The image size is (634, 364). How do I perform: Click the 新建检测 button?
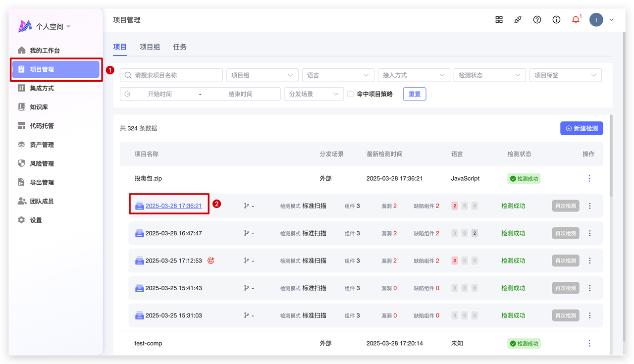(x=581, y=128)
